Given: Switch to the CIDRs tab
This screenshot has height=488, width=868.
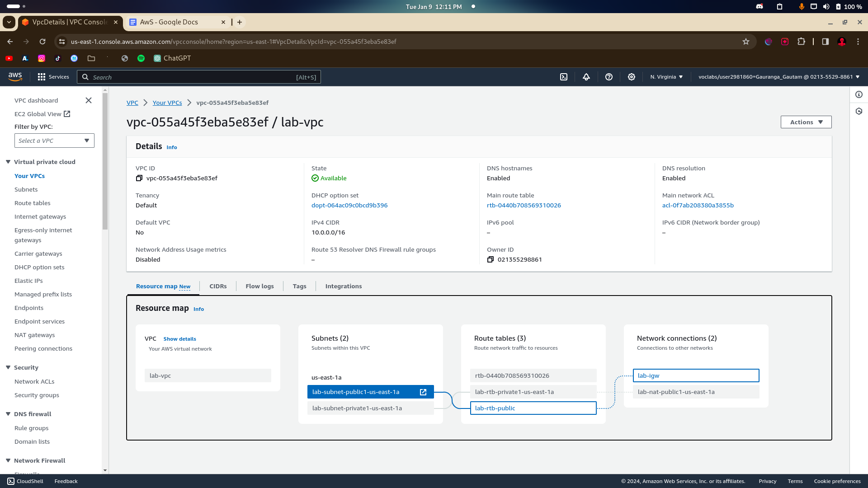Looking at the screenshot, I should [x=218, y=286].
